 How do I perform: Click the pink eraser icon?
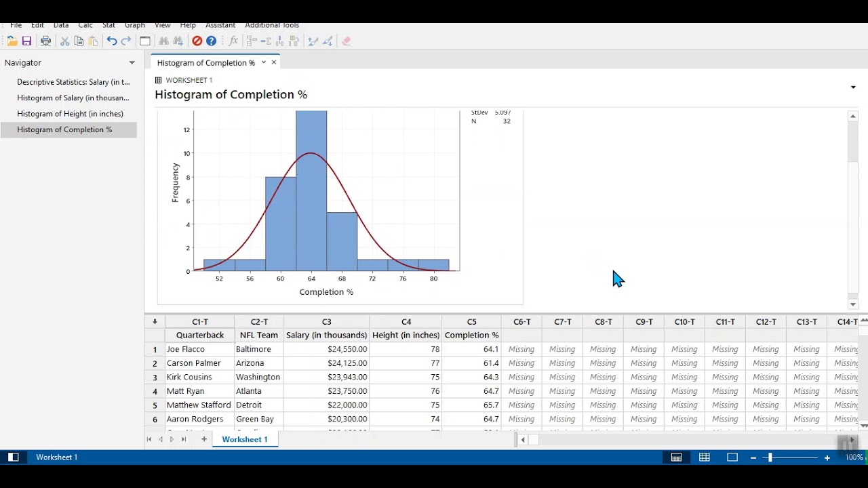coord(347,41)
